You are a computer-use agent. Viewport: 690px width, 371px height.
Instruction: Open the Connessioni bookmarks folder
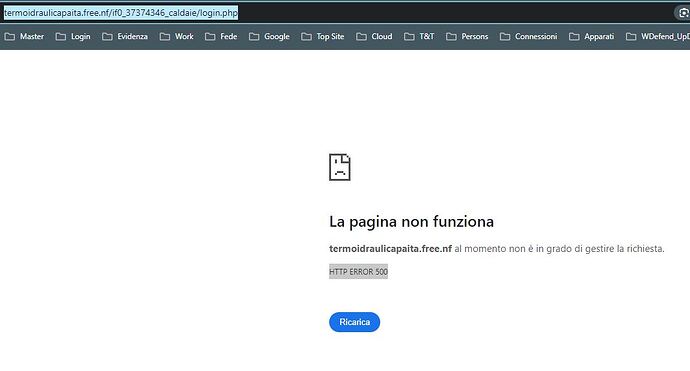coord(529,37)
